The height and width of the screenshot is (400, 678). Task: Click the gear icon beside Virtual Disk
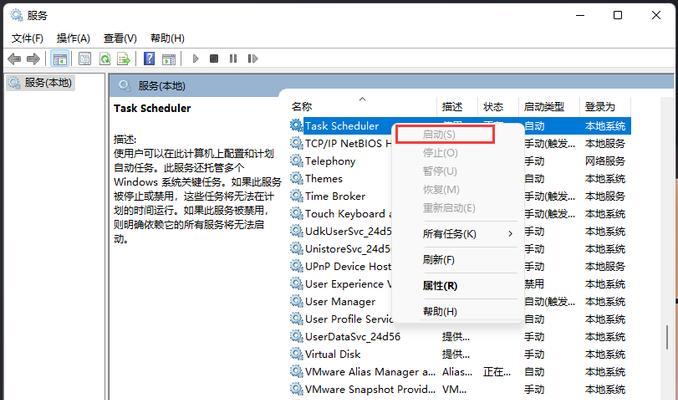point(296,354)
